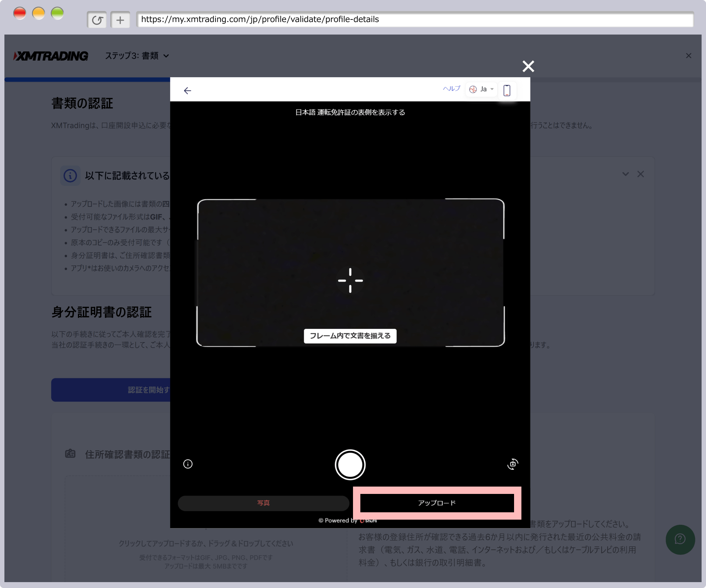Click the back arrow in the verification modal
Image resolution: width=706 pixels, height=588 pixels.
point(188,91)
